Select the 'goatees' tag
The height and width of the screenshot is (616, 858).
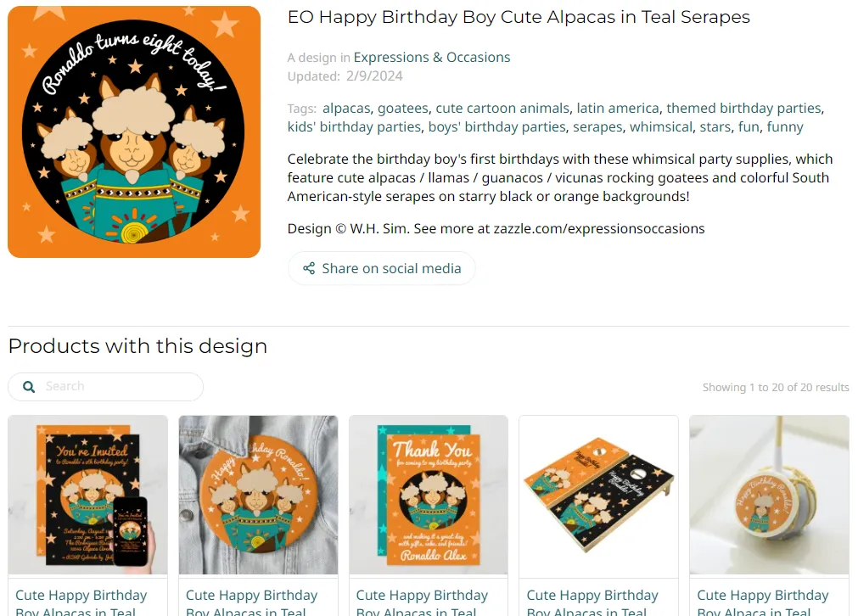403,109
